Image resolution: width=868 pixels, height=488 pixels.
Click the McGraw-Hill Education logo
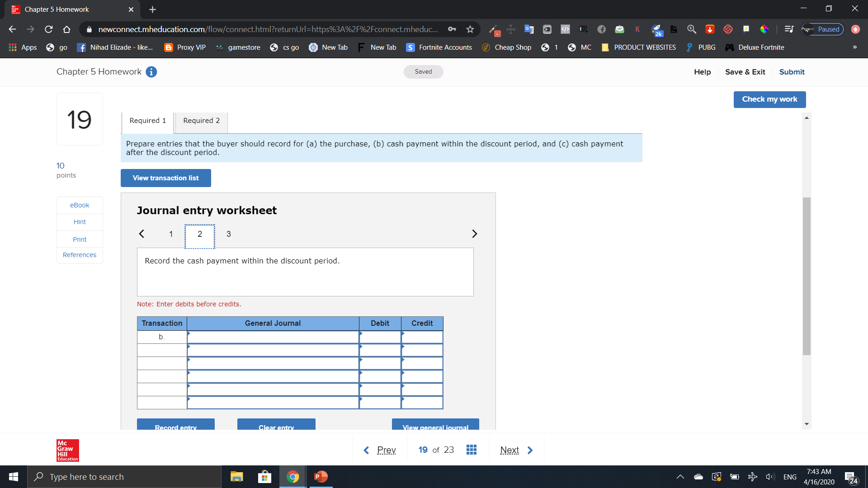67,450
